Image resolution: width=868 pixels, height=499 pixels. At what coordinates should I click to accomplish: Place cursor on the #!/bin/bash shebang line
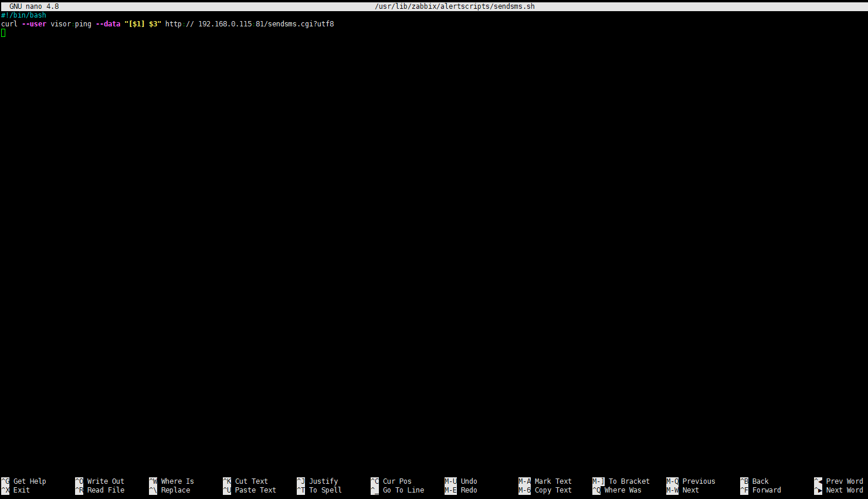[23, 15]
